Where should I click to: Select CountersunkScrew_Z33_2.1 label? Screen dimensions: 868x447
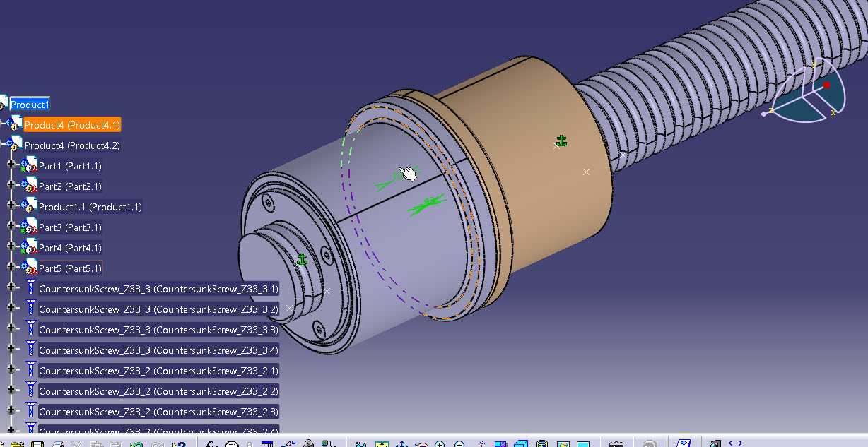(159, 371)
